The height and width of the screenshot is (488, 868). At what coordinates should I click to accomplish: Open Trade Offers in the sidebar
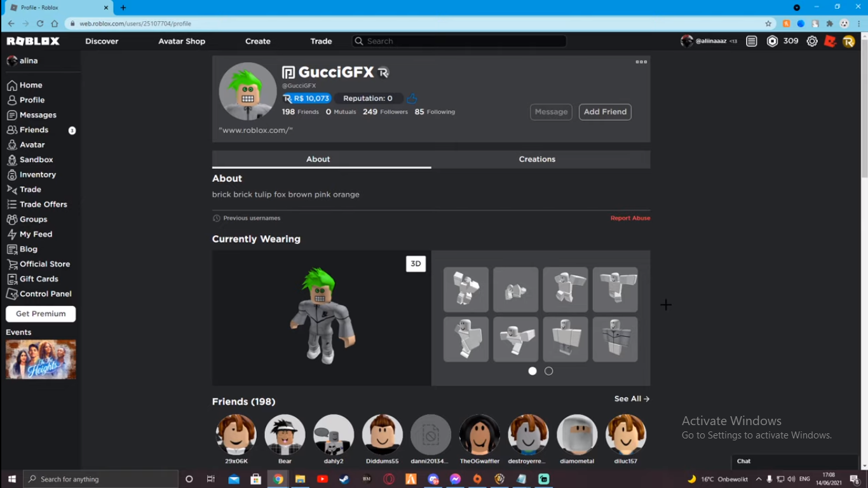pos(37,205)
